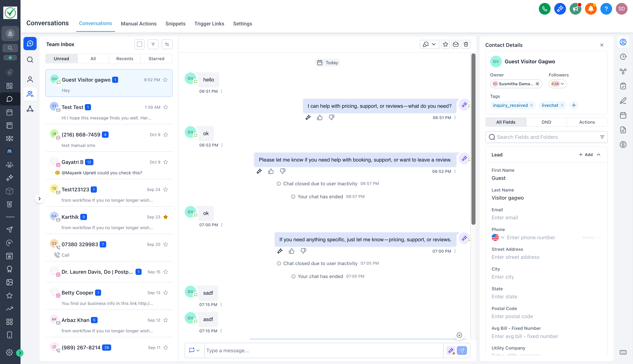Star the Test Test conversation

(x=165, y=107)
